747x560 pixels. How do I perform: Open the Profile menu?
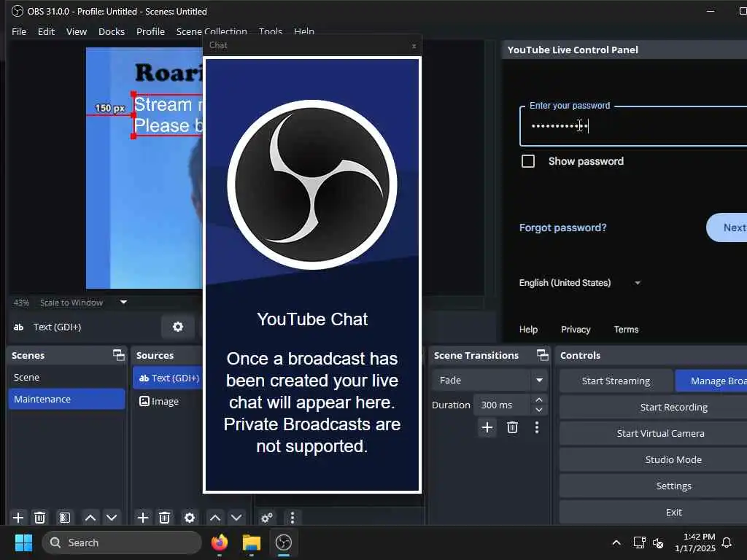(x=150, y=31)
